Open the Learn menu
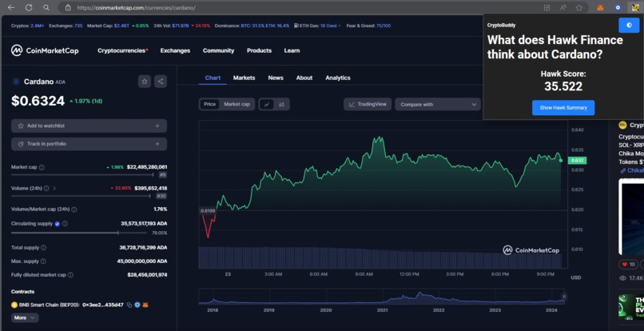Screen dimensions: 644x331 pyautogui.click(x=292, y=50)
